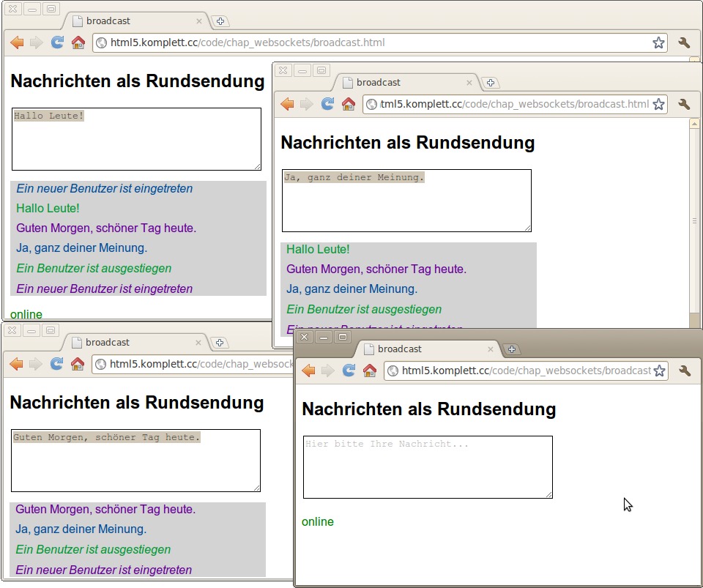Viewport: 703px width, 588px height.
Task: Close the broadcast tab in the "Ja, ganz deiner Meinung." window
Action: (469, 83)
